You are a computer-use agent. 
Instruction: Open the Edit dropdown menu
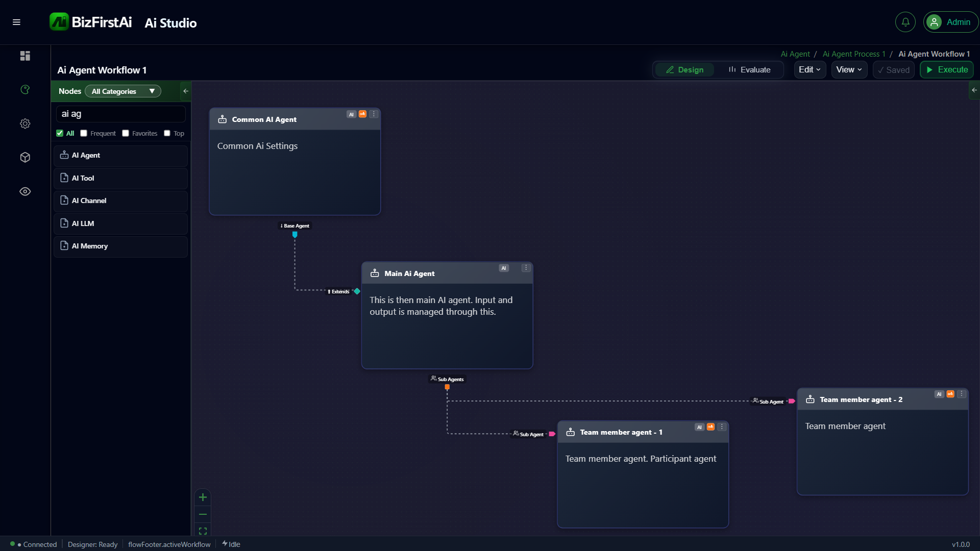810,70
